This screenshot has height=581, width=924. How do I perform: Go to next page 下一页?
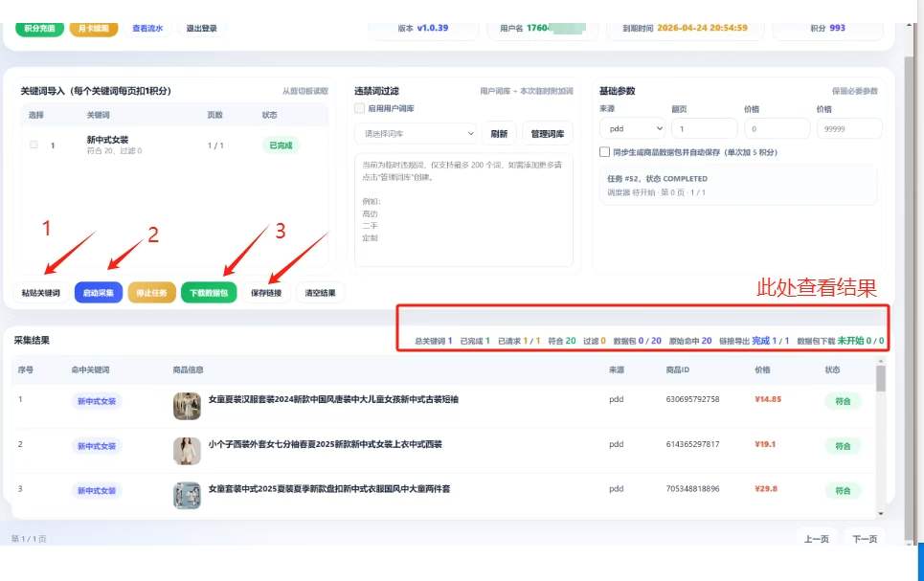click(x=865, y=539)
